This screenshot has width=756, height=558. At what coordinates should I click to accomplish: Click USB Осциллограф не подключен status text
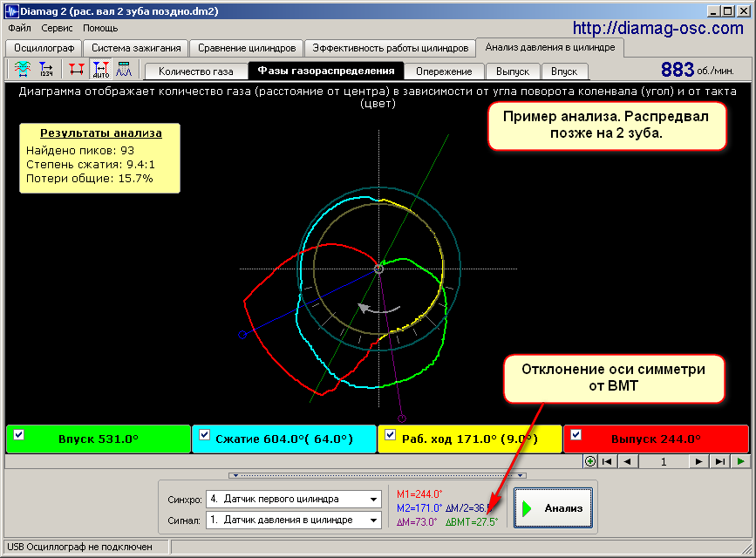pos(79,547)
